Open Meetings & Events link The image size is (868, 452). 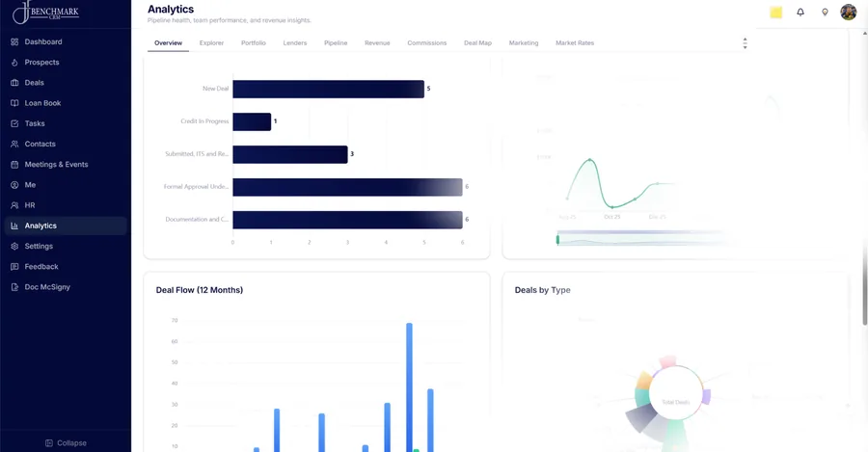point(56,165)
